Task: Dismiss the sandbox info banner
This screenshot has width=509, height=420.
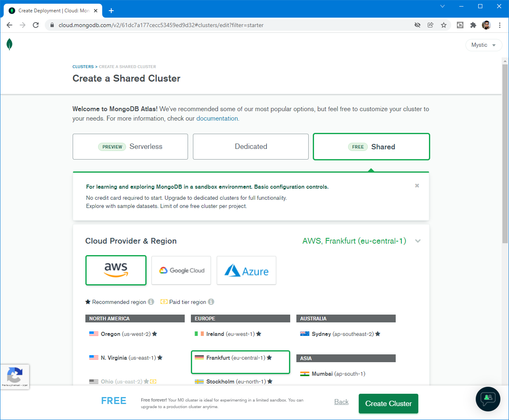Action: tap(417, 186)
